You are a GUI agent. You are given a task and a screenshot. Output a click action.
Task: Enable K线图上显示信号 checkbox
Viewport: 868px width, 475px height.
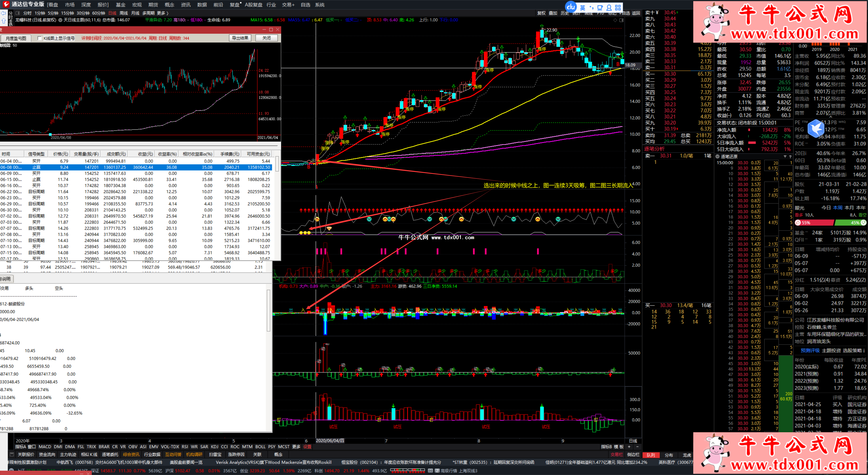click(39, 38)
